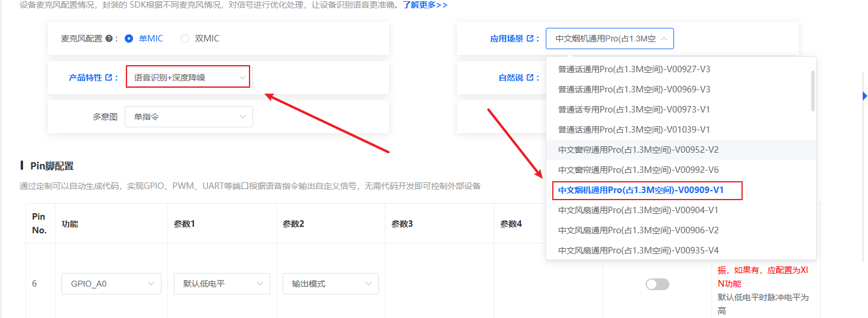Image resolution: width=868 pixels, height=318 pixels.
Task: Select the 双MIC radio button
Action: coord(185,38)
